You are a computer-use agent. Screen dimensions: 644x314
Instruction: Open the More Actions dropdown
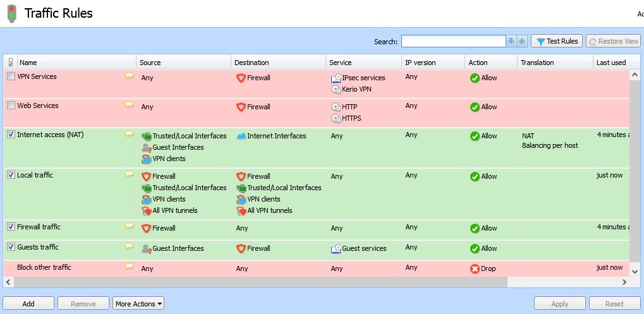(138, 304)
